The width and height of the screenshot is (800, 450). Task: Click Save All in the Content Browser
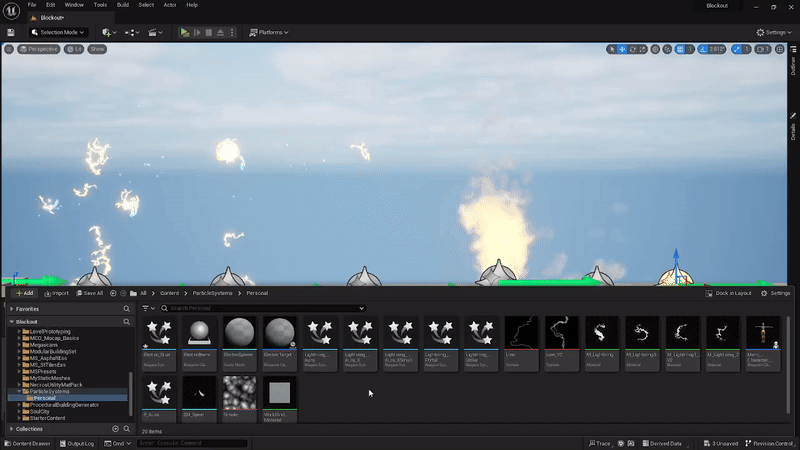point(90,293)
